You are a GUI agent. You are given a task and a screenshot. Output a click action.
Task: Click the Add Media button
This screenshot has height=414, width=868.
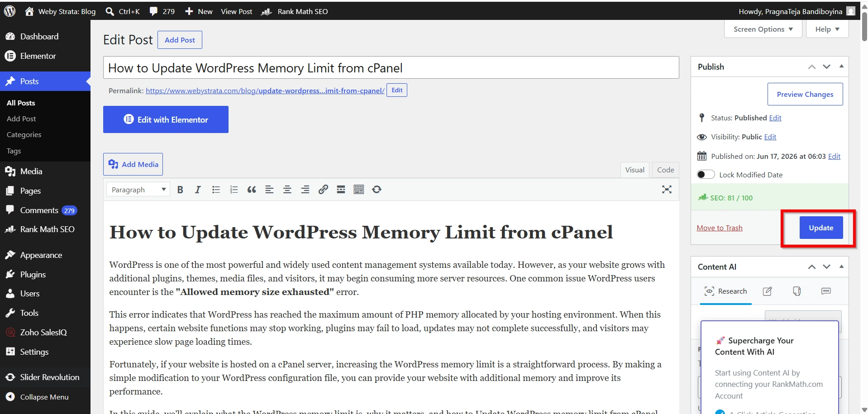point(133,164)
